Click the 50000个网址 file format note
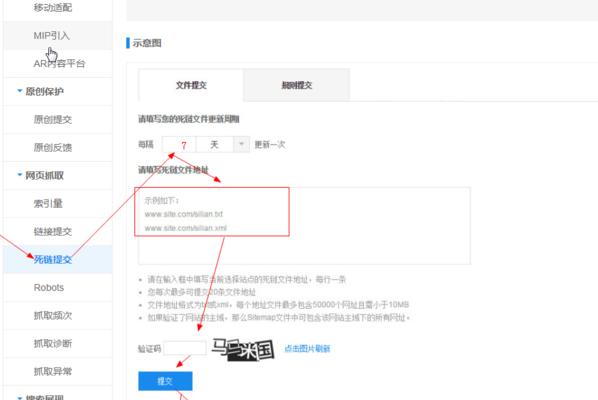 point(278,305)
